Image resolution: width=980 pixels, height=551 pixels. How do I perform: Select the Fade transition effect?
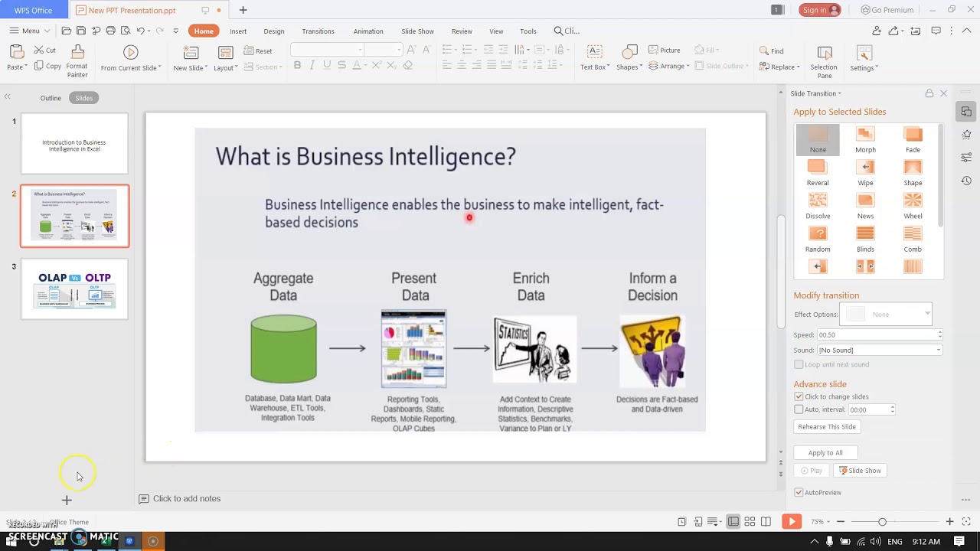(913, 140)
